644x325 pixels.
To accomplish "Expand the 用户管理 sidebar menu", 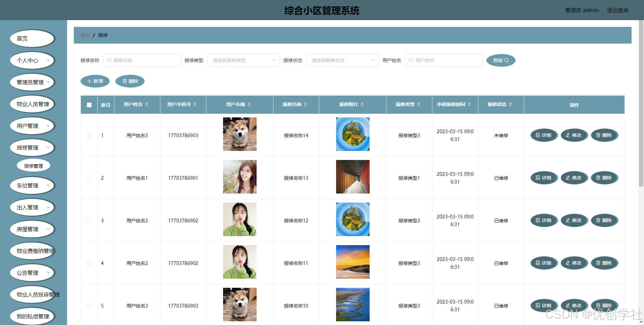I will click(x=32, y=126).
